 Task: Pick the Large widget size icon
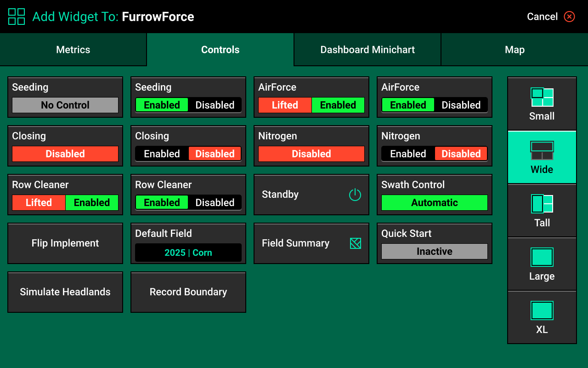point(542,257)
